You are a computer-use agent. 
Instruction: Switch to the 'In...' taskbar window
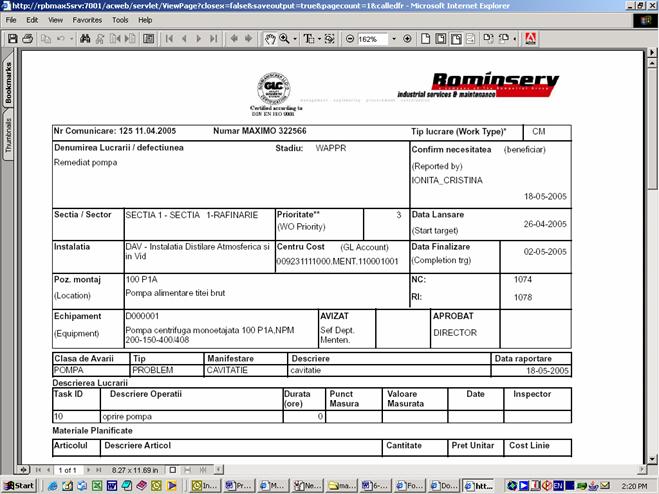[206, 486]
